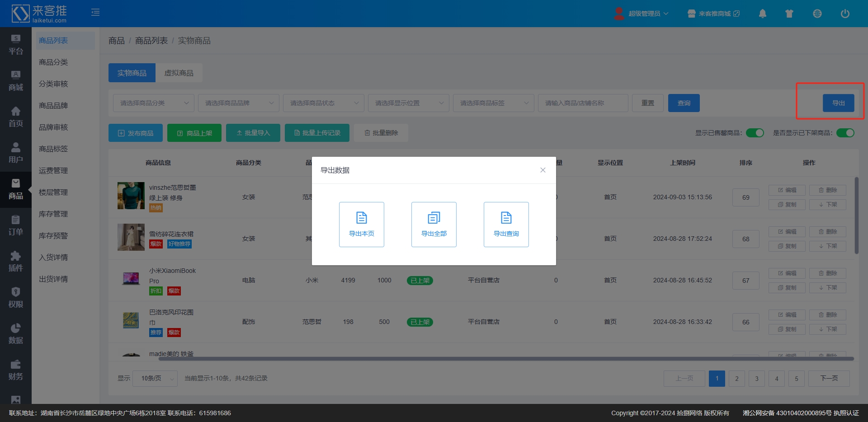Open 请选择商品品牌 dropdown

pyautogui.click(x=239, y=103)
